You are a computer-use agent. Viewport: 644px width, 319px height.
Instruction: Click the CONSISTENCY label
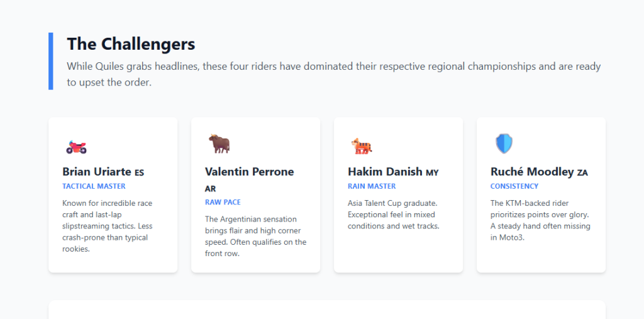[x=514, y=186]
